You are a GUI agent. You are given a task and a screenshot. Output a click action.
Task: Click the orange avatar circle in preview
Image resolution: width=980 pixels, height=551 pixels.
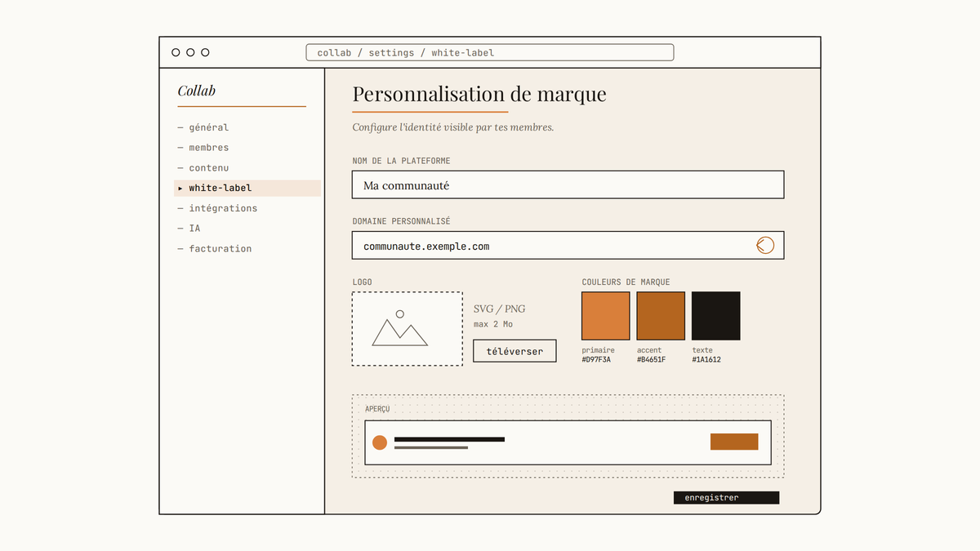380,442
